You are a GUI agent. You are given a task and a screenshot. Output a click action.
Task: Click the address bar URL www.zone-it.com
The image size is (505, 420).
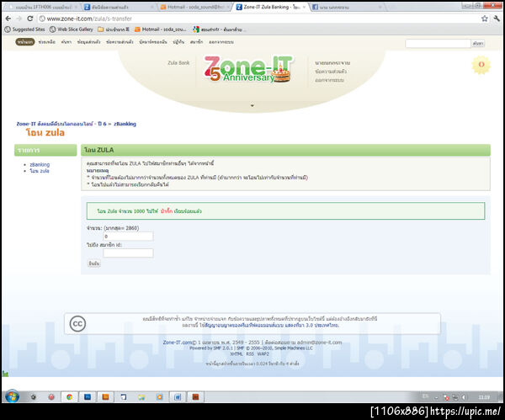click(89, 19)
